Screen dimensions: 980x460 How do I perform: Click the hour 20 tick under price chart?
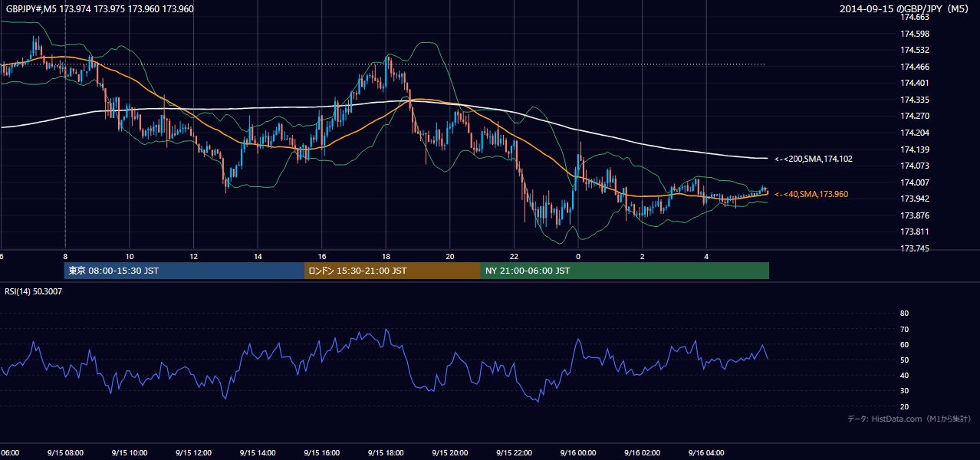(450, 257)
